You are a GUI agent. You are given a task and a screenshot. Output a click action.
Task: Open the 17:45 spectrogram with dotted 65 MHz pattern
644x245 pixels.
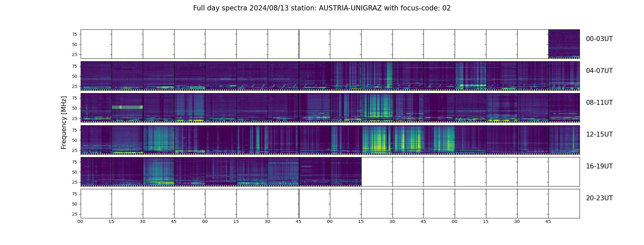(315, 171)
